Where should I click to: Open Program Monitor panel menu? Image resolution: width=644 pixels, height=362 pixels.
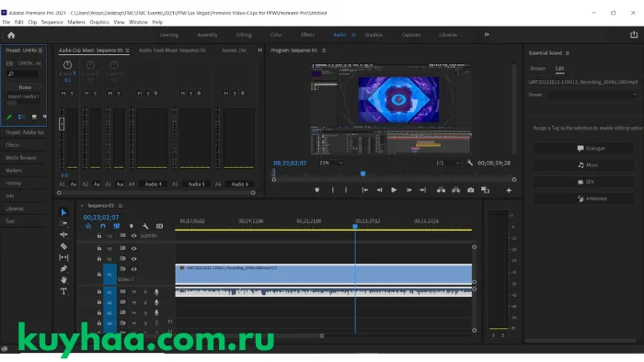(324, 51)
